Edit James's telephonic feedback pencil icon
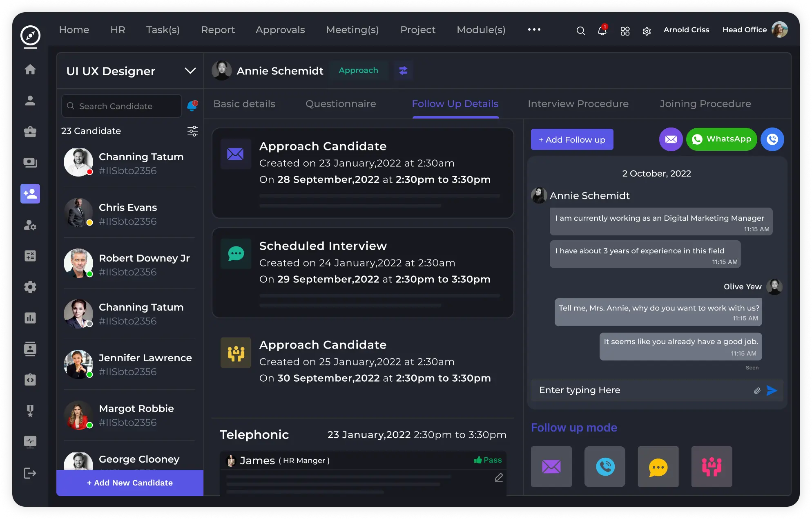Image resolution: width=812 pixels, height=519 pixels. (499, 477)
